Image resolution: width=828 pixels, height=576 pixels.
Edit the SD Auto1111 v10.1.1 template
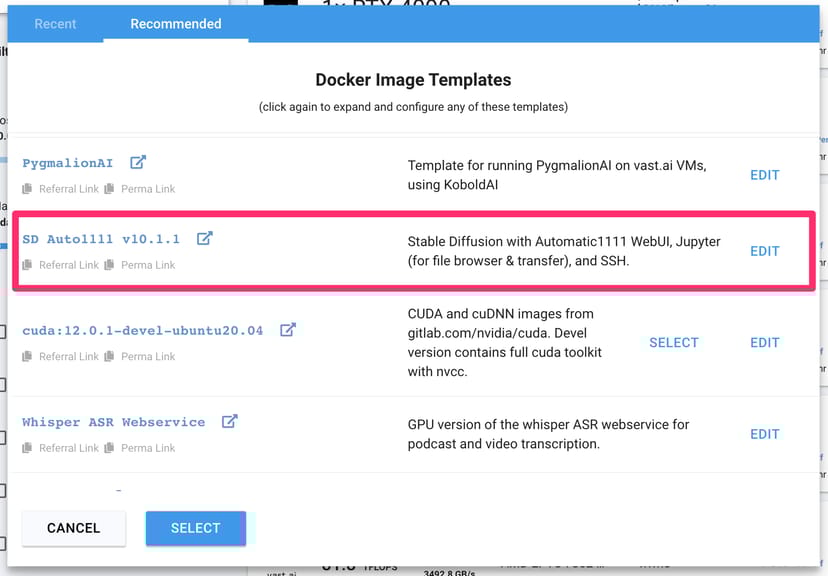pos(764,251)
